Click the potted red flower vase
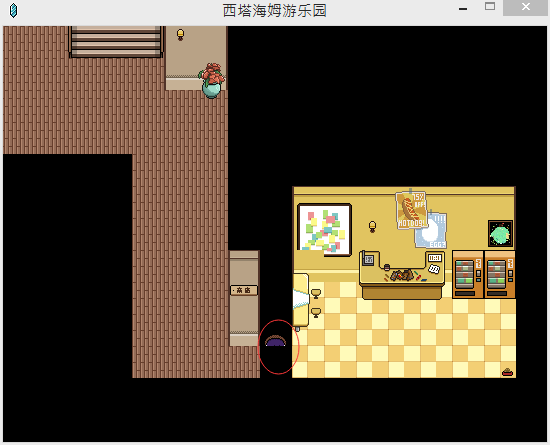This screenshot has height=445, width=550. [x=212, y=80]
